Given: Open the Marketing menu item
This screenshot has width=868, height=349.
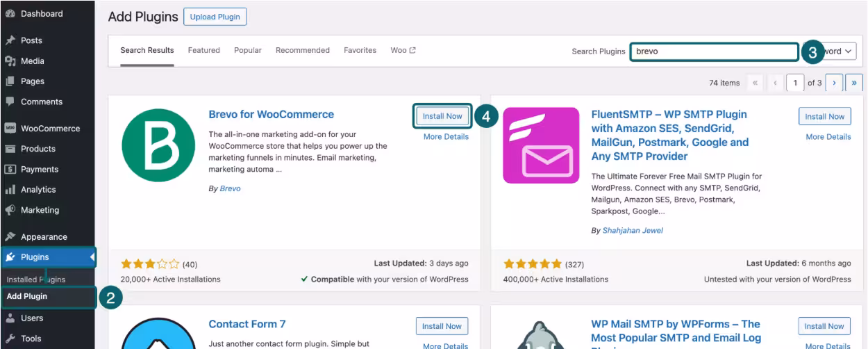Looking at the screenshot, I should pyautogui.click(x=47, y=210).
